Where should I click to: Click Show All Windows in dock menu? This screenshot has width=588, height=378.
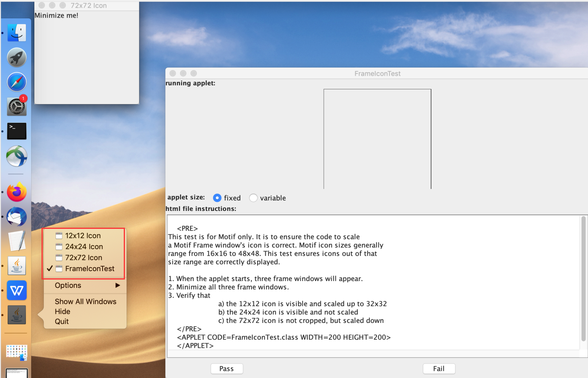(85, 301)
